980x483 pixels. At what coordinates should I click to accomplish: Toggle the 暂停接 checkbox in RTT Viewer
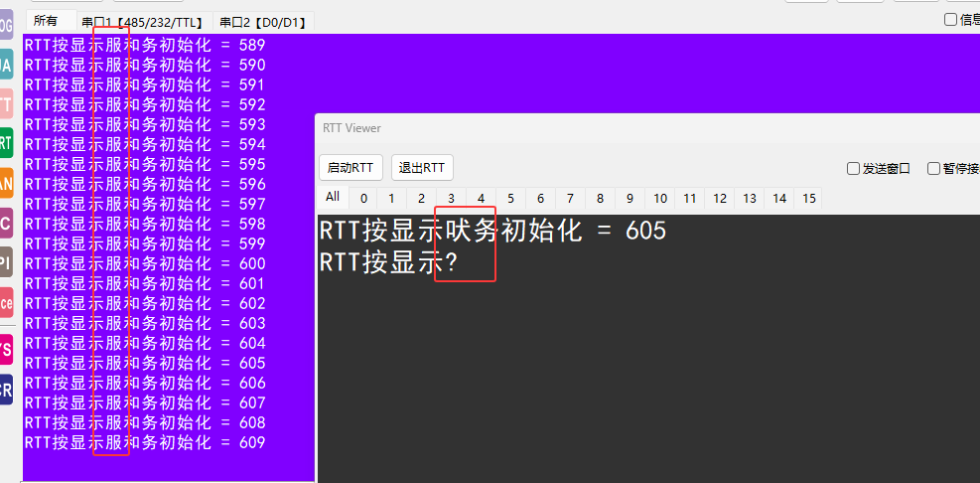(x=933, y=169)
